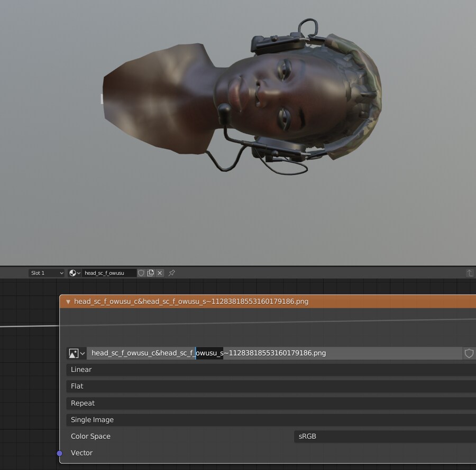Click the head_sc_f_owusu material name field
Image resolution: width=476 pixels, height=470 pixels.
pos(108,273)
